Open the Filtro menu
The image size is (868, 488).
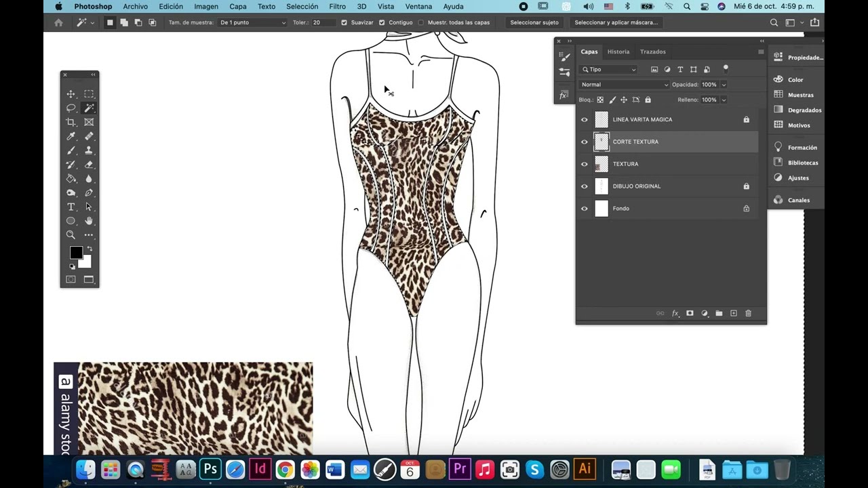coord(337,6)
